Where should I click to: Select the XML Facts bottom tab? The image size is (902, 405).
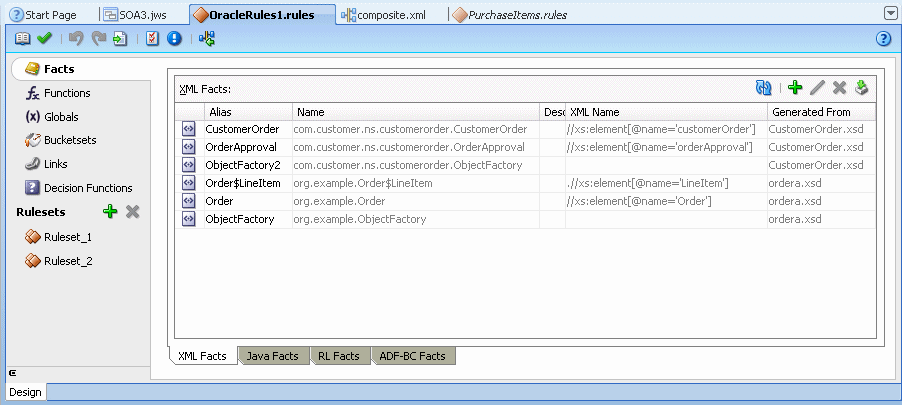click(202, 356)
